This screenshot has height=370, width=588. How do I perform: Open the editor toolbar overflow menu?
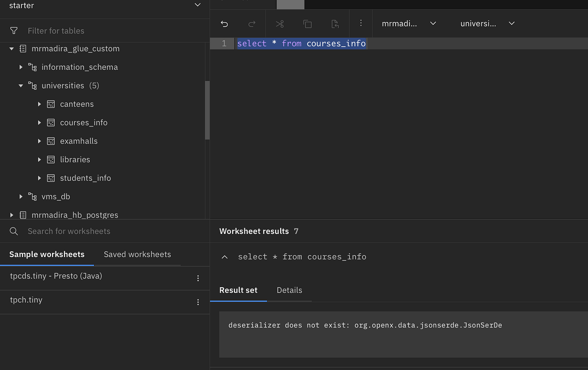coord(361,23)
